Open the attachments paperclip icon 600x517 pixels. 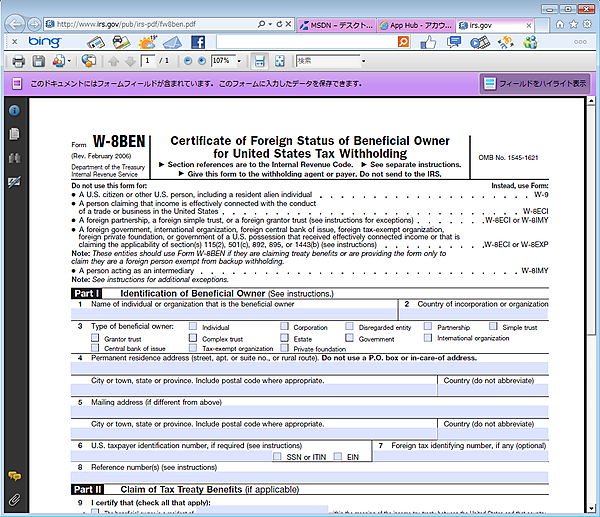(x=14, y=499)
